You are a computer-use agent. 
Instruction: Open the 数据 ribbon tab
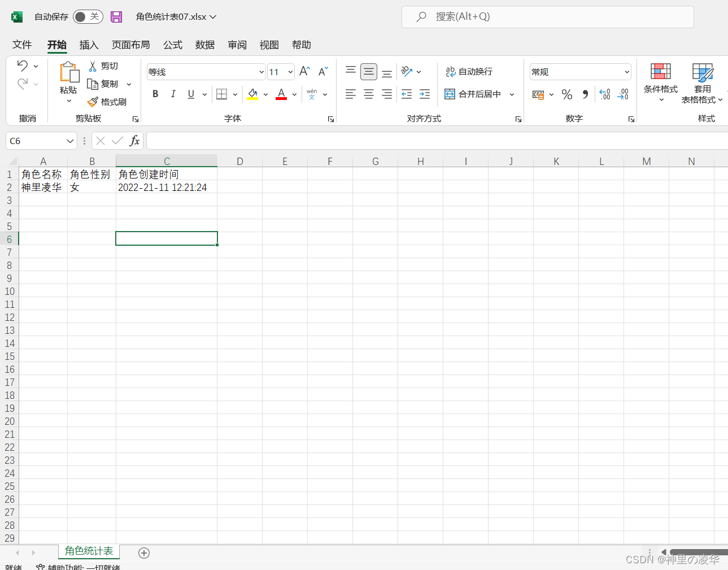coord(204,45)
